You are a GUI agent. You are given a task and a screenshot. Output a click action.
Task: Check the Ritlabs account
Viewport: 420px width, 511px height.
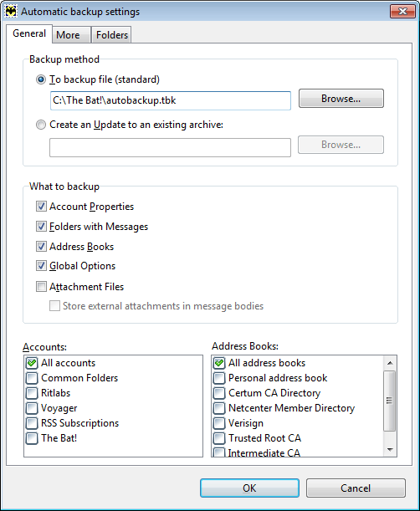click(x=32, y=393)
